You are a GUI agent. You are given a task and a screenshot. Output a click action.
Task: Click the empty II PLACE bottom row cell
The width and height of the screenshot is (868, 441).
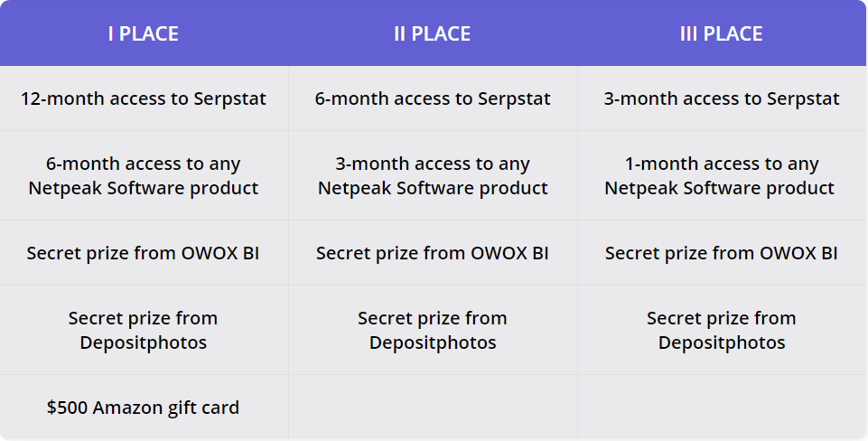pyautogui.click(x=433, y=408)
